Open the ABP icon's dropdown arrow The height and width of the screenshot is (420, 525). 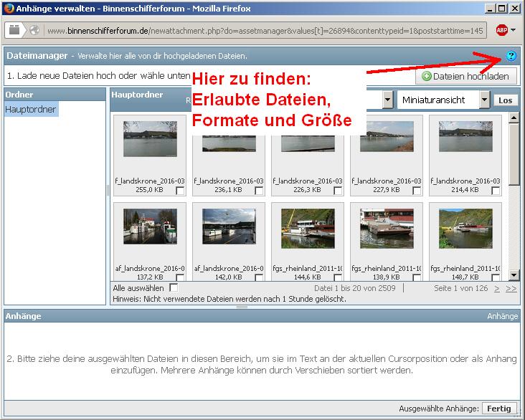tap(513, 31)
